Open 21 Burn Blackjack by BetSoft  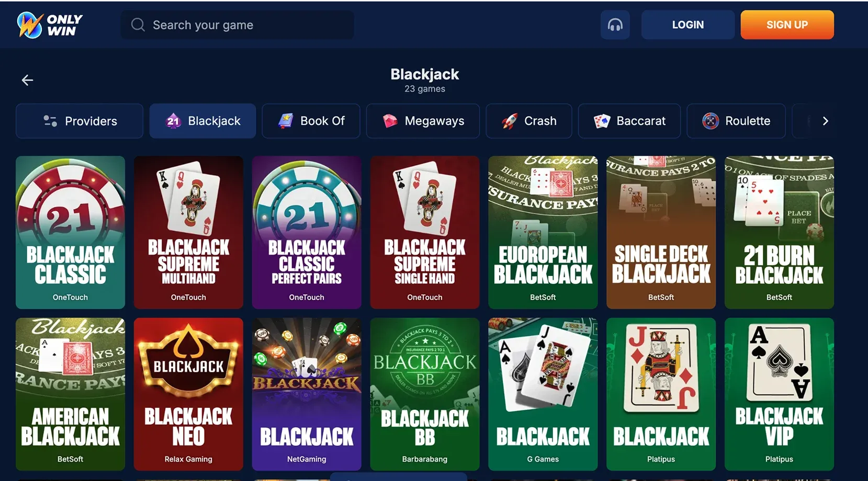click(x=779, y=232)
